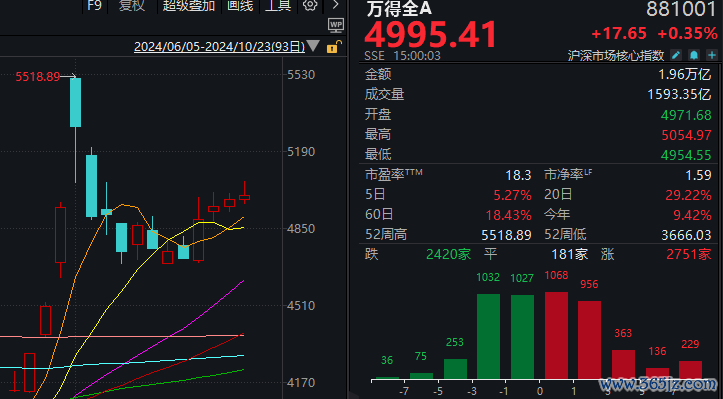Click the 5190 price axis label

point(301,152)
